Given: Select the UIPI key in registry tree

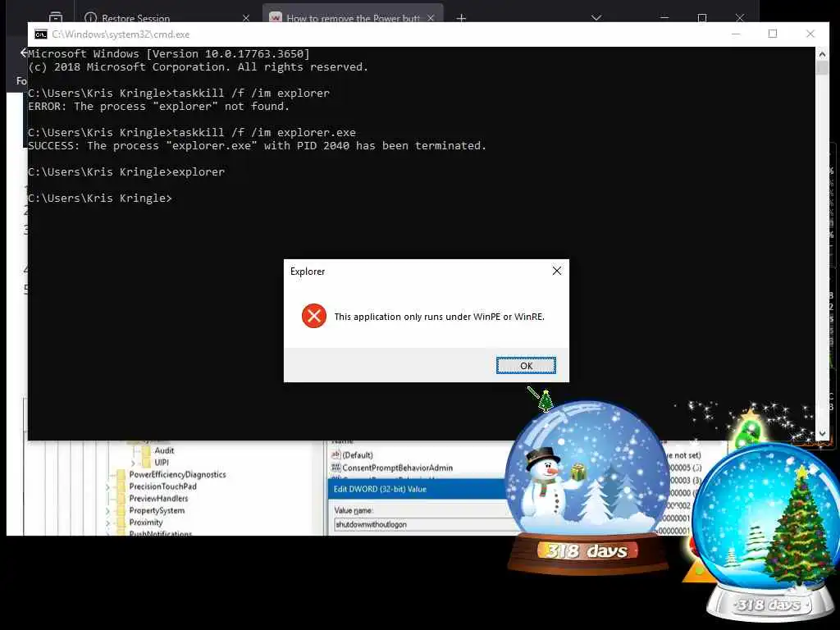Looking at the screenshot, I should pos(162,463).
